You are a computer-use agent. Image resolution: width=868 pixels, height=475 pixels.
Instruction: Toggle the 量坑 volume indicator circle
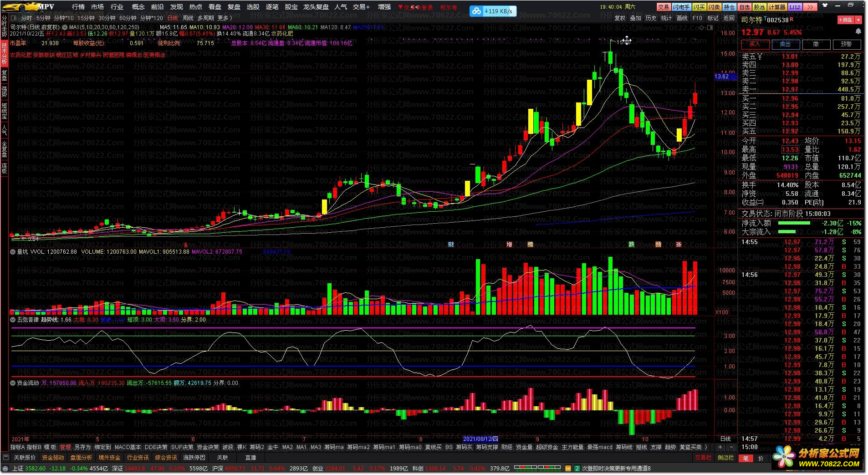click(x=13, y=252)
